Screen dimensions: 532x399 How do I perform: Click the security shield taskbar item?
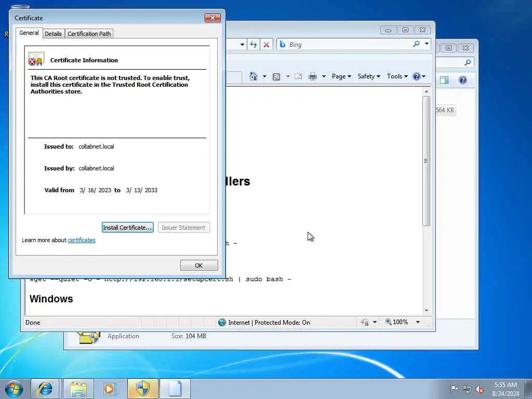tap(143, 389)
